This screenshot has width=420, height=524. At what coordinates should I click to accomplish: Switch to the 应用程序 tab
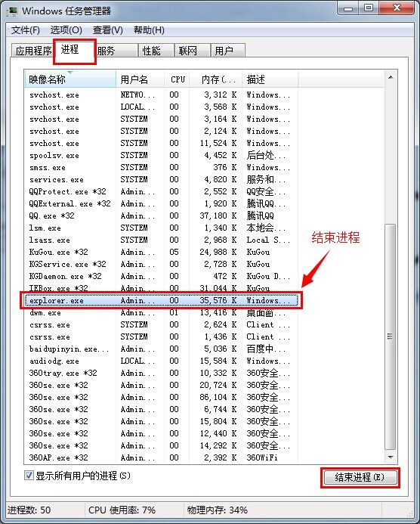(32, 51)
